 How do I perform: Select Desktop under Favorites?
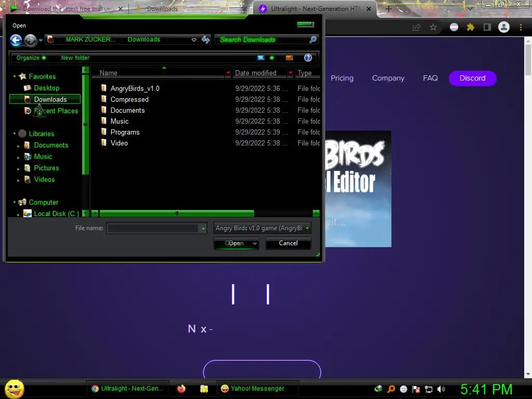[46, 88]
